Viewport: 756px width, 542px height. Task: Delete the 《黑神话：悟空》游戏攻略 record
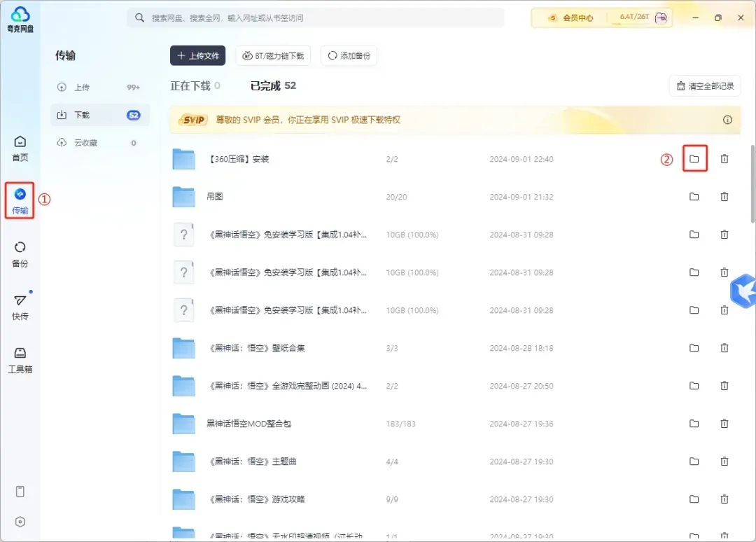pyautogui.click(x=724, y=499)
